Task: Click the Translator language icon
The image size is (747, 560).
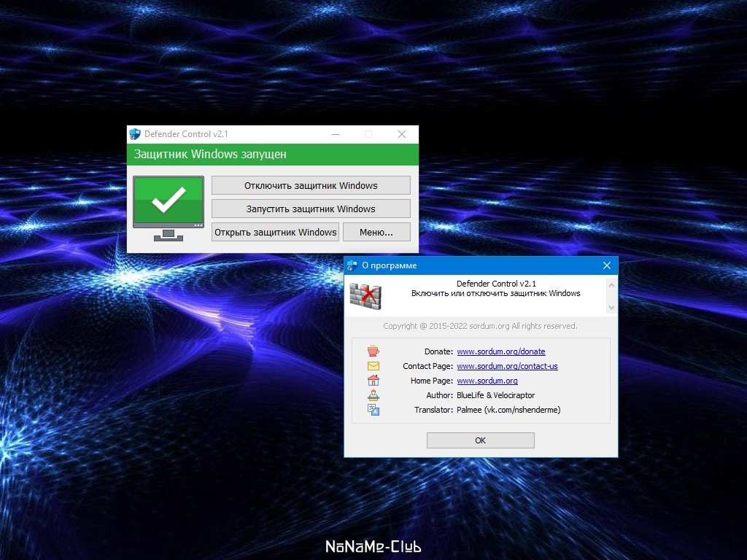Action: [373, 410]
